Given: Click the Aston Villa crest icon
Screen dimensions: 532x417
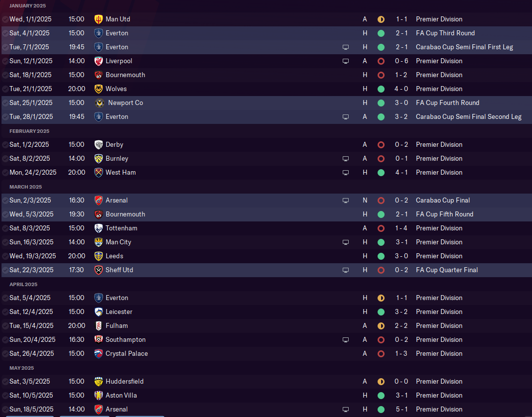Looking at the screenshot, I should pyautogui.click(x=99, y=395).
